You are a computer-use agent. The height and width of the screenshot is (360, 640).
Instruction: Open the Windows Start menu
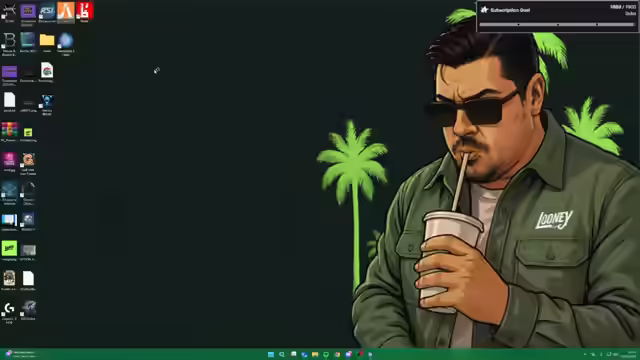271,354
